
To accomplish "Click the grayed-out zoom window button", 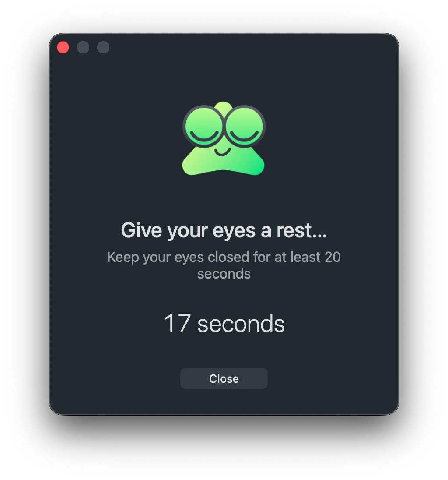I will pyautogui.click(x=103, y=47).
